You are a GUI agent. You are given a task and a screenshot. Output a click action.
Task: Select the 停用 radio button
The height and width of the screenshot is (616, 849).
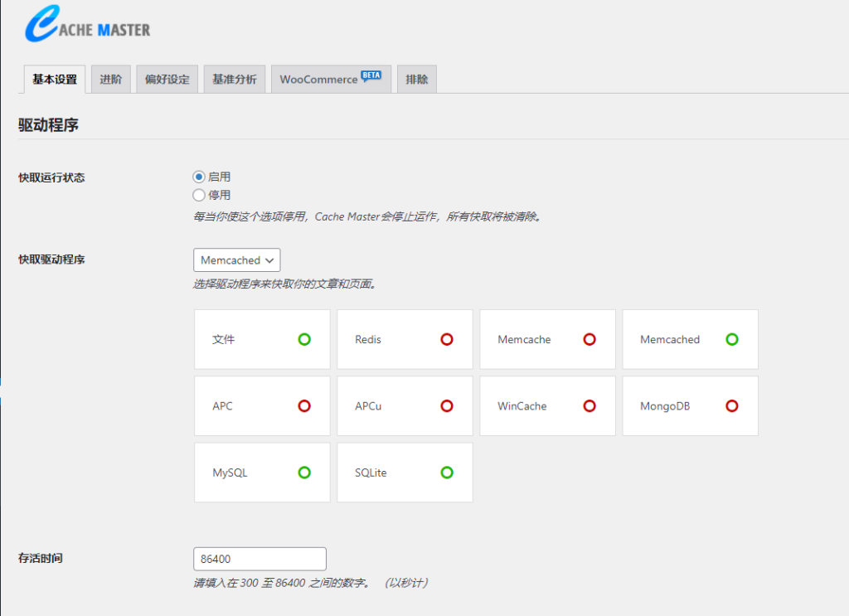click(x=199, y=195)
